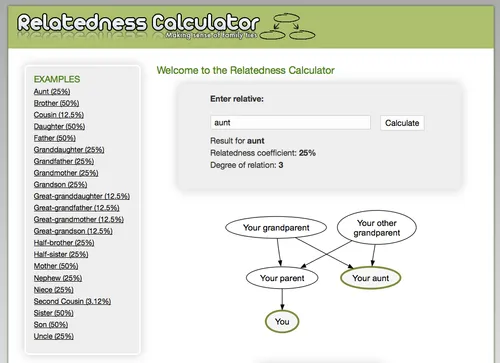Select the Second Cousin (3.12%) link

coord(72,301)
